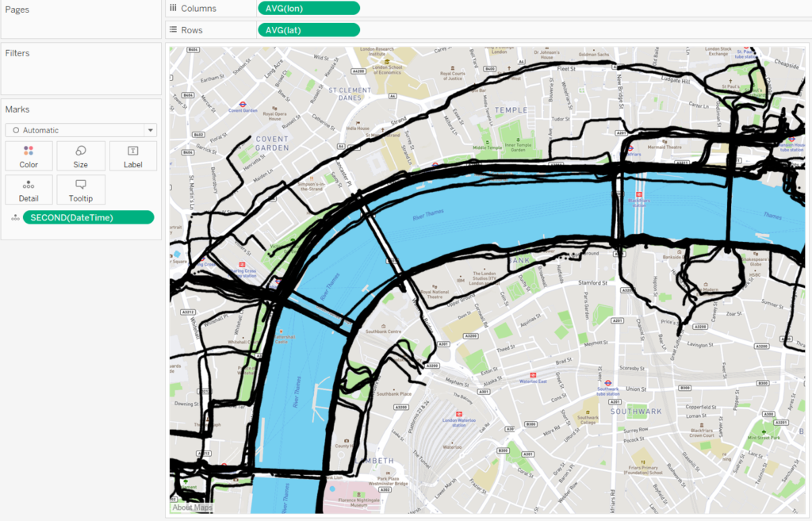Open the Detail card in Marks
The width and height of the screenshot is (812, 521).
(29, 190)
